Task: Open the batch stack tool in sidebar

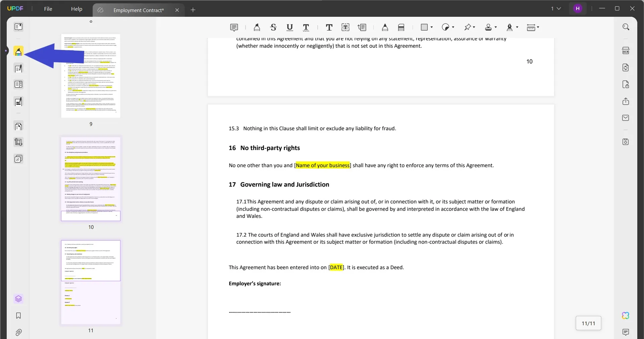Action: (x=18, y=159)
